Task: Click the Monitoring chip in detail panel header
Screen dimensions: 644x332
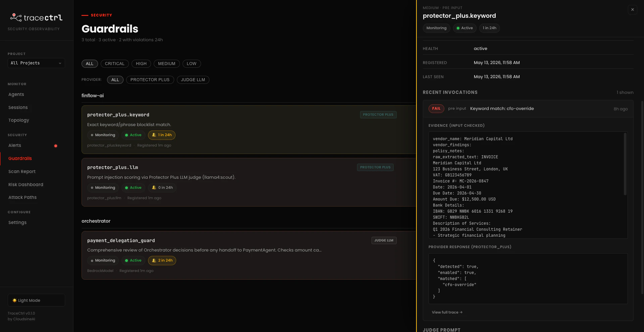Action: point(437,28)
